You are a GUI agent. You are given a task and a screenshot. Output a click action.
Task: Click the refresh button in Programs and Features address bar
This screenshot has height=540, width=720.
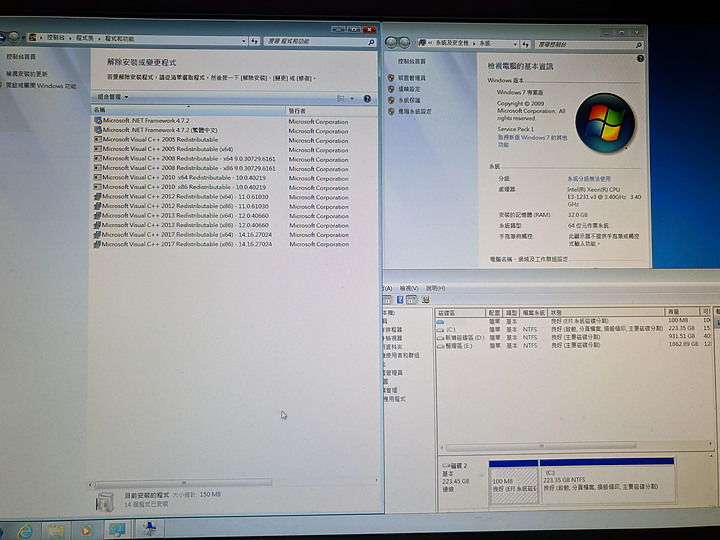(254, 41)
